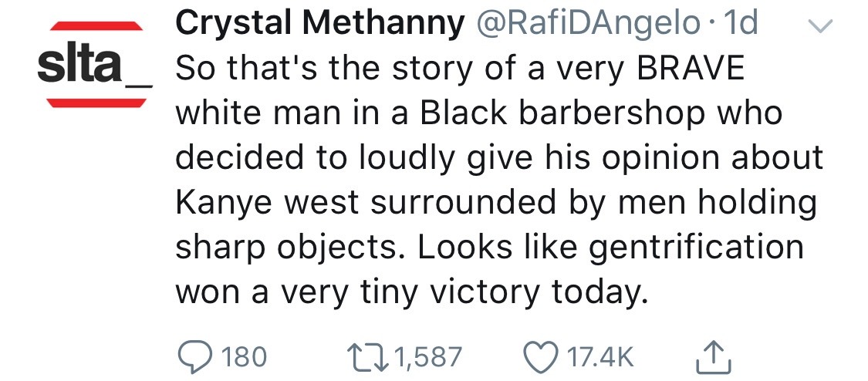
Task: Click the reply speech bubble icon
Action: [x=193, y=356]
